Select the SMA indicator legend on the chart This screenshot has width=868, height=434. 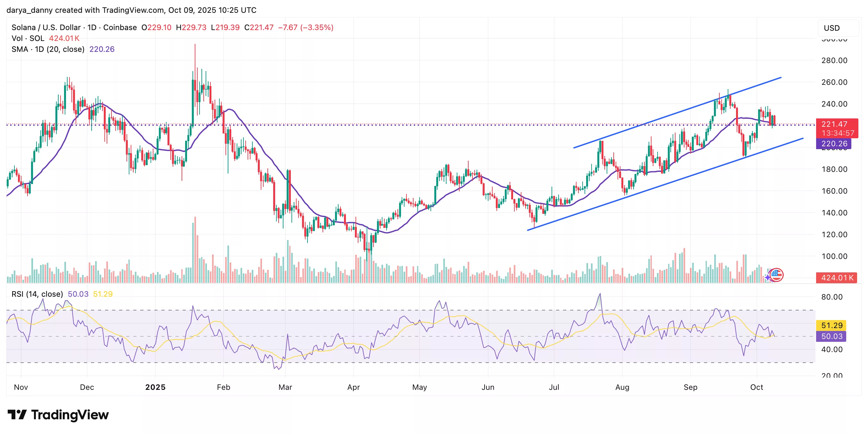tap(48, 49)
